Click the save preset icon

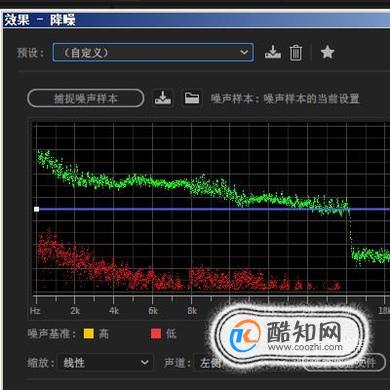pos(273,52)
